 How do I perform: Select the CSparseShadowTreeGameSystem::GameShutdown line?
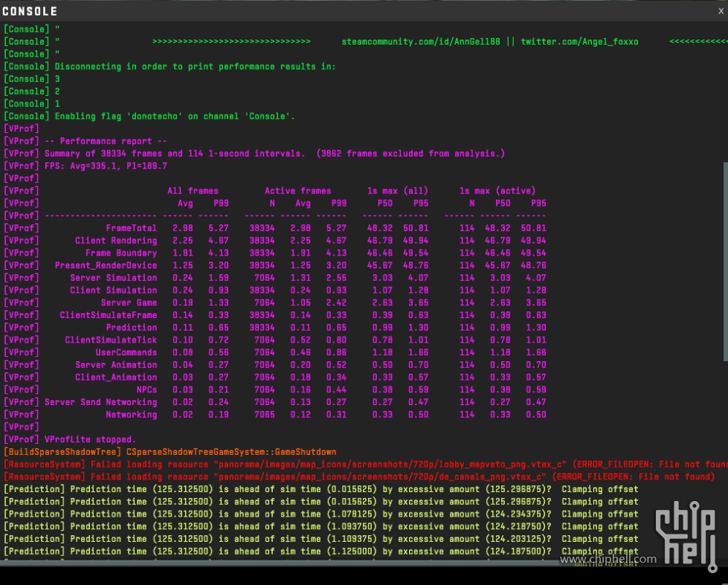pos(231,452)
